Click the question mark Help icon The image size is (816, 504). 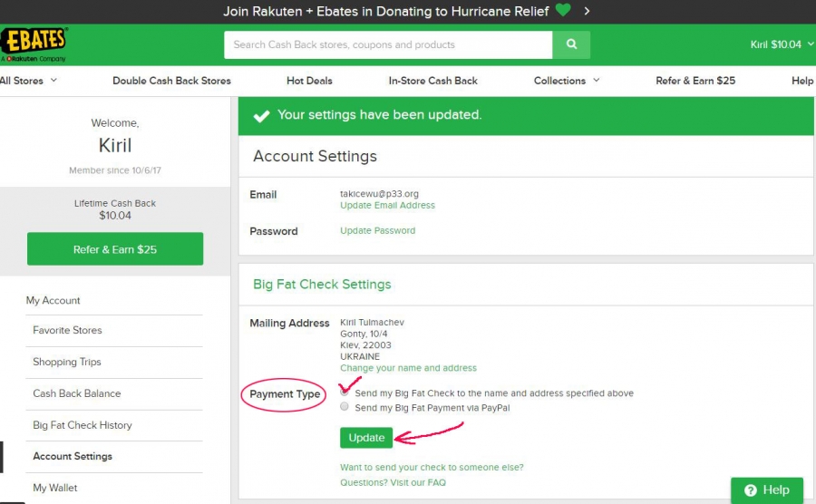point(750,490)
